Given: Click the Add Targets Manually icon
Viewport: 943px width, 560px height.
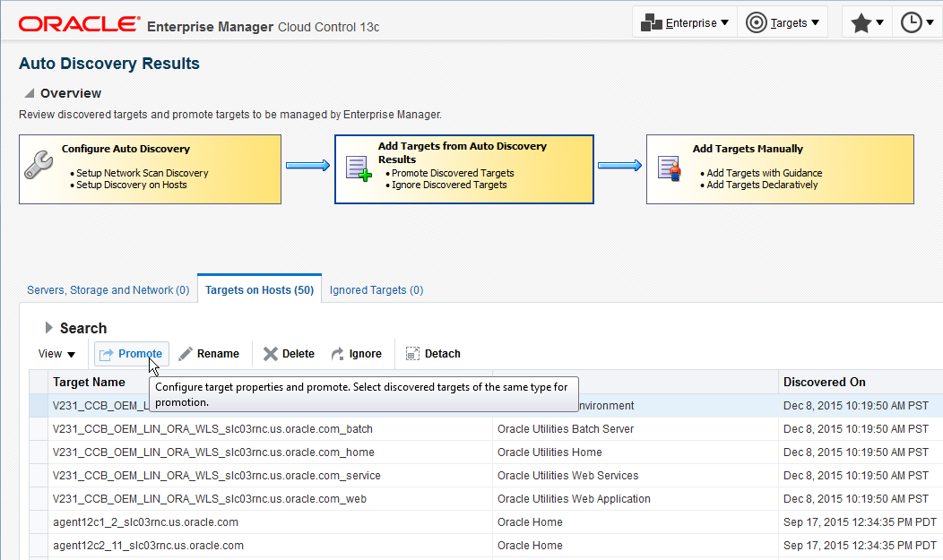Looking at the screenshot, I should tap(670, 168).
